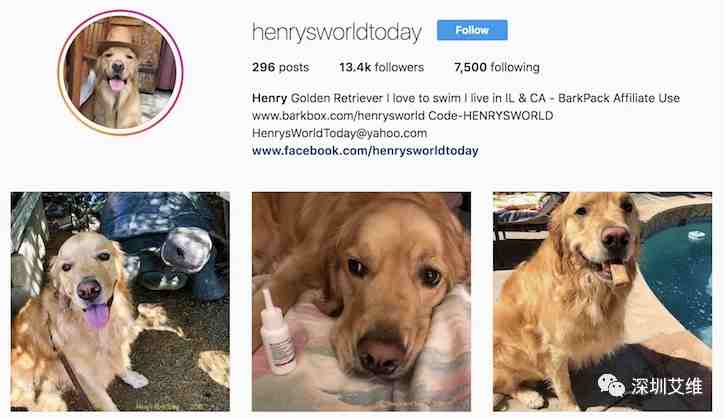Click the blue Follow button
This screenshot has height=419, width=727.
(472, 30)
